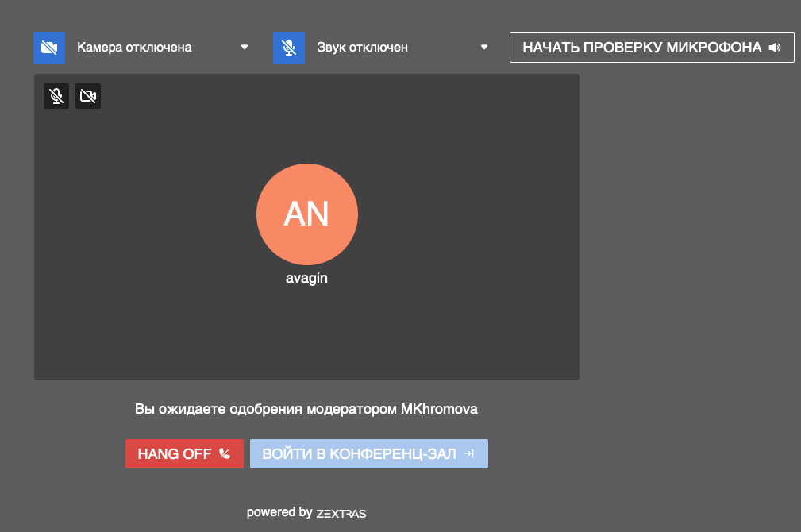The image size is (801, 532).
Task: Toggle the blue microphone mute button
Action: (x=289, y=48)
